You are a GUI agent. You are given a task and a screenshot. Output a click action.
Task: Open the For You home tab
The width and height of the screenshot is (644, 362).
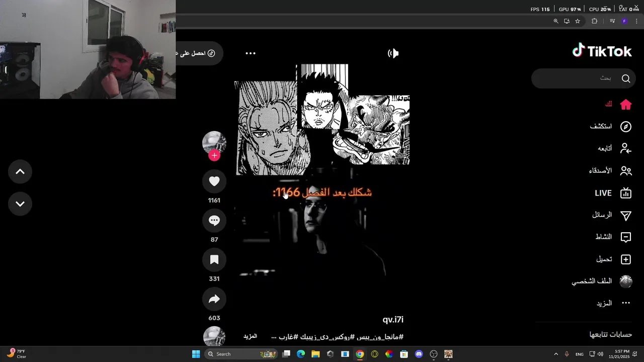coord(618,105)
